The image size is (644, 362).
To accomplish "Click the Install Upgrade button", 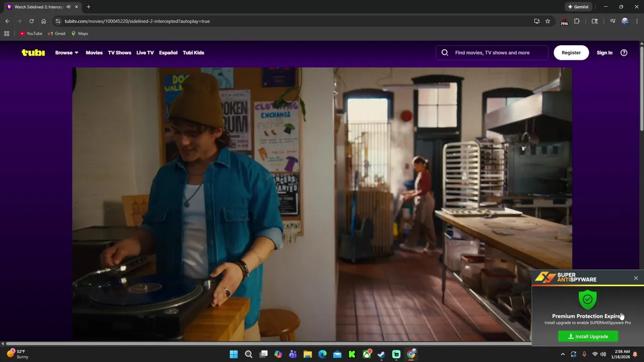I will [x=588, y=336].
